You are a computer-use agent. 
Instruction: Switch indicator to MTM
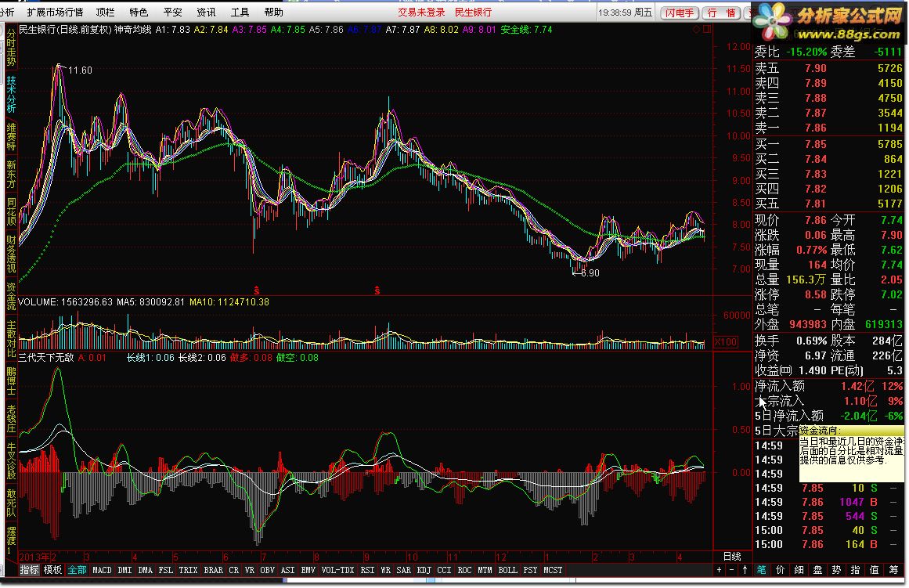pos(485,570)
